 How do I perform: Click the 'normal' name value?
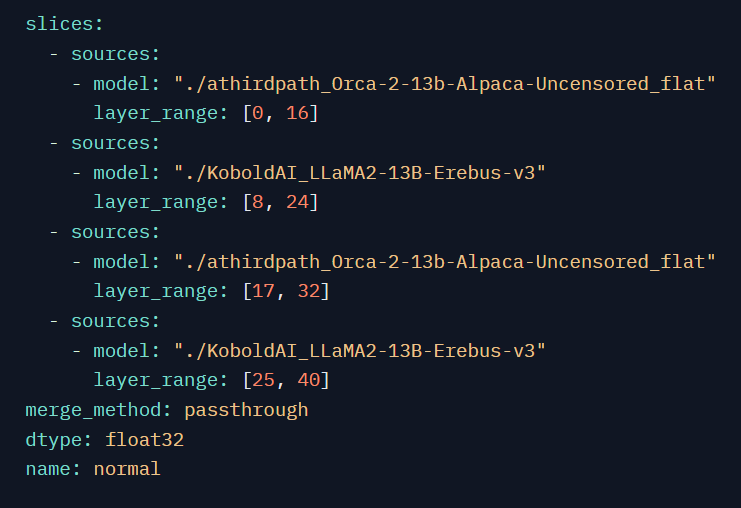[x=127, y=469]
